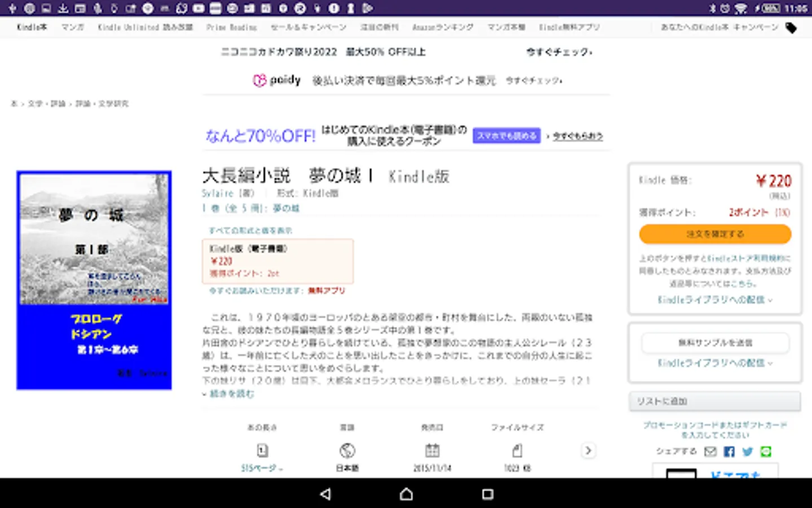Open the Kindle本 menu tab
The height and width of the screenshot is (508, 812).
coord(32,27)
